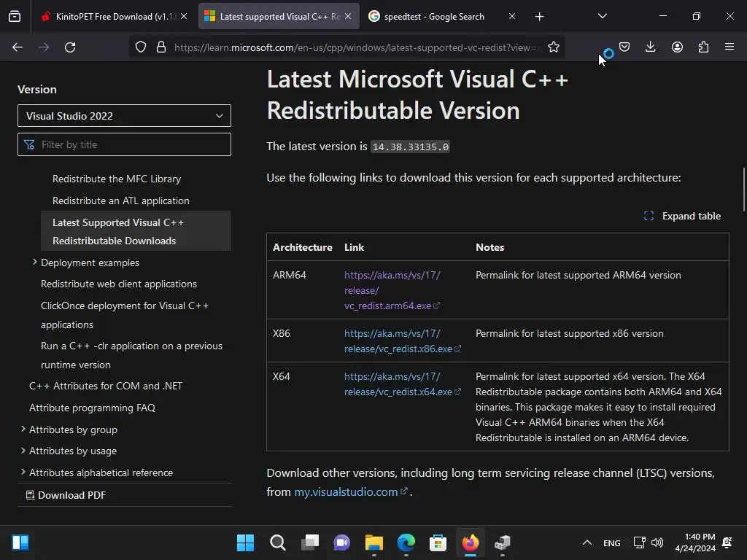Open volume control in system tray

(657, 542)
